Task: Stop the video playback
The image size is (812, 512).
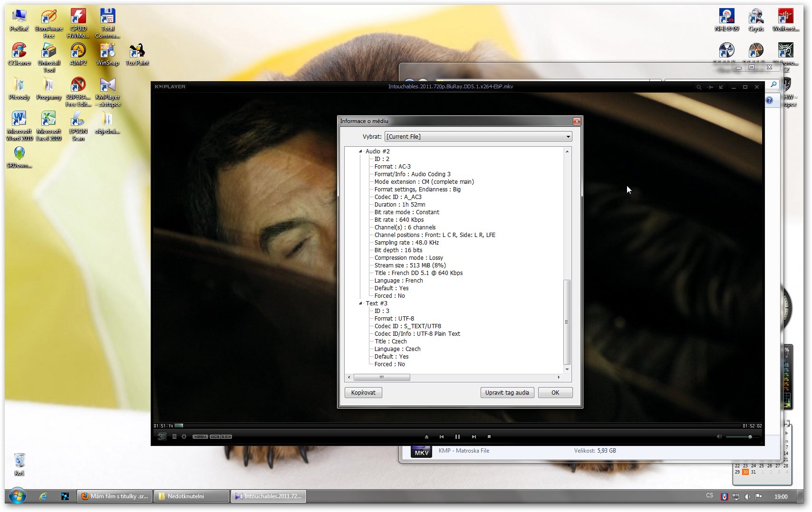Action: point(489,436)
